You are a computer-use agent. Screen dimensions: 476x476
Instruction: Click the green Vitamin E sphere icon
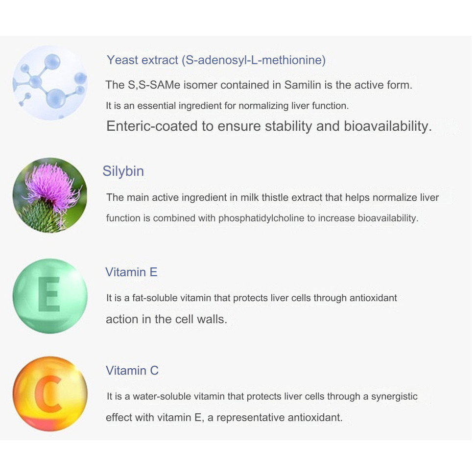50,296
